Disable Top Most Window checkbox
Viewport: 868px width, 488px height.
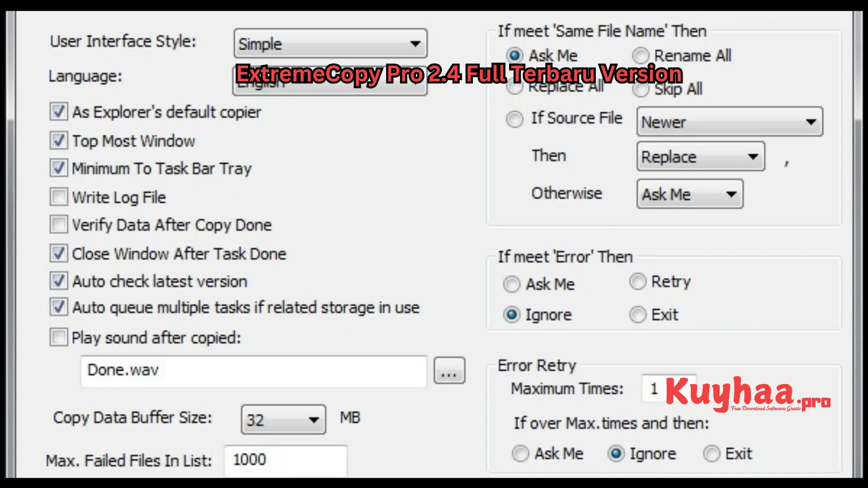58,140
